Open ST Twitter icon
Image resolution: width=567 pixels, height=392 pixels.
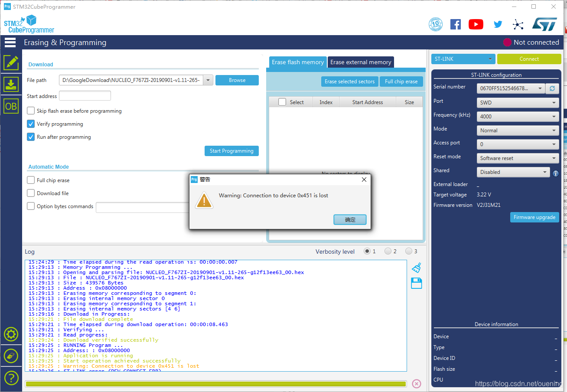(498, 24)
